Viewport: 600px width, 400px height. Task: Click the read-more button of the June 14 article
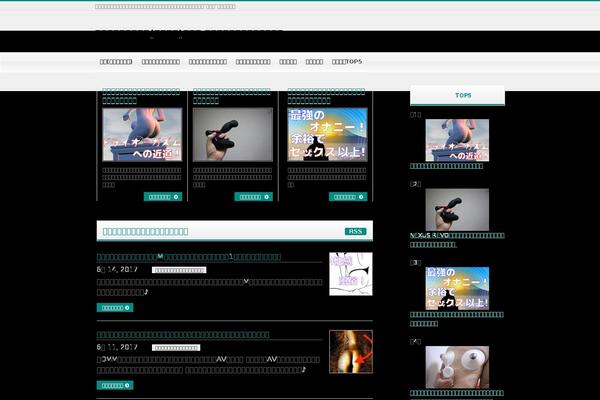(x=115, y=307)
